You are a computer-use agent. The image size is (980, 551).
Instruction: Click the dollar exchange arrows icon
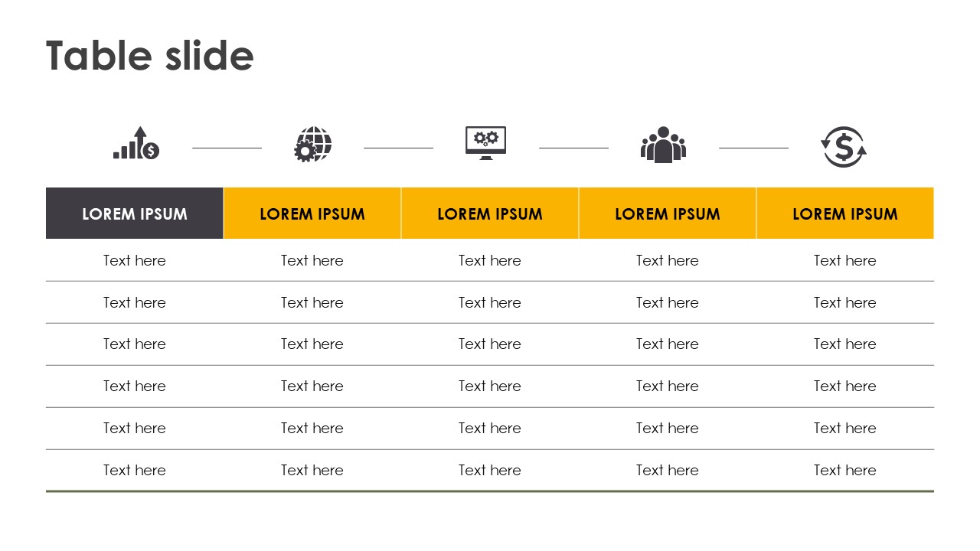point(844,146)
